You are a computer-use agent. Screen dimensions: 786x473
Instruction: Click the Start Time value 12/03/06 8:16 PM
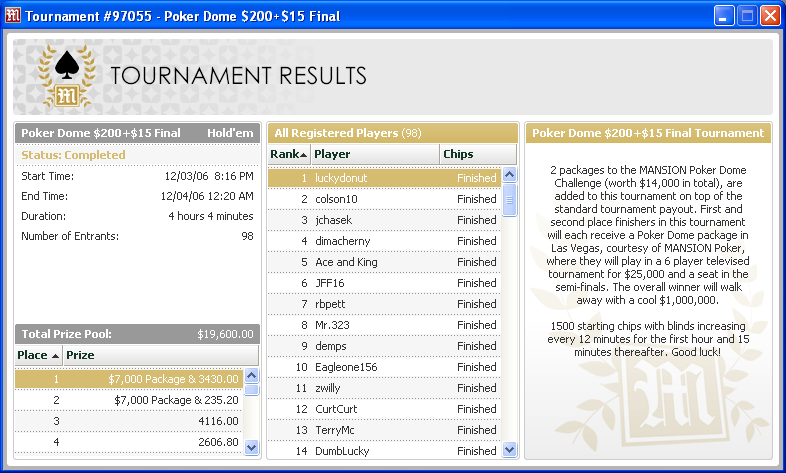click(209, 176)
